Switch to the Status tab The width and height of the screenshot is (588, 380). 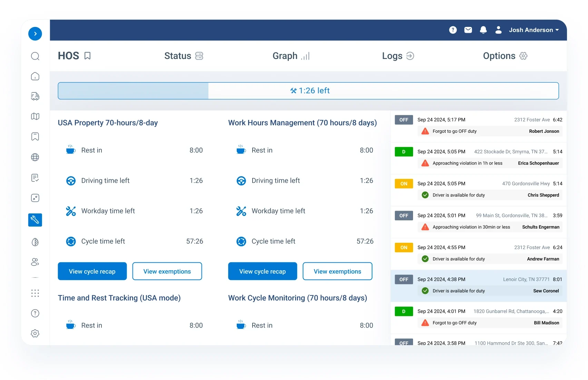[184, 56]
